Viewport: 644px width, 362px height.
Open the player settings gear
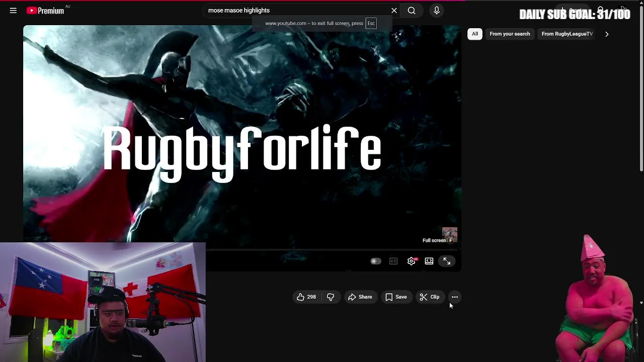click(x=412, y=261)
